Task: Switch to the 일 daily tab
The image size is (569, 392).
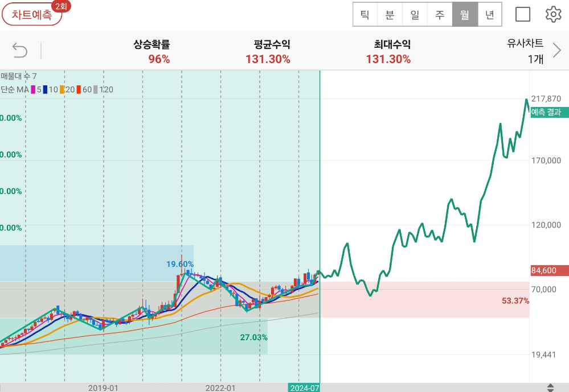Action: 415,14
